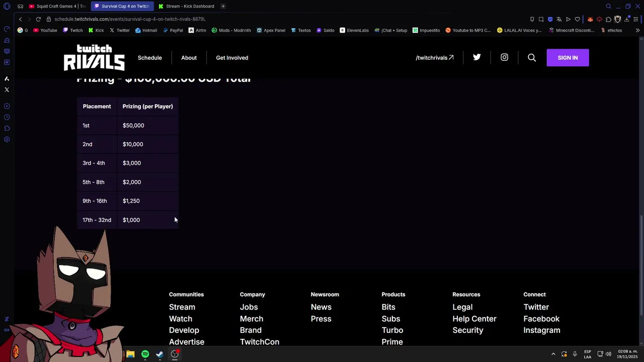Open the Facebook footer link

click(541, 319)
